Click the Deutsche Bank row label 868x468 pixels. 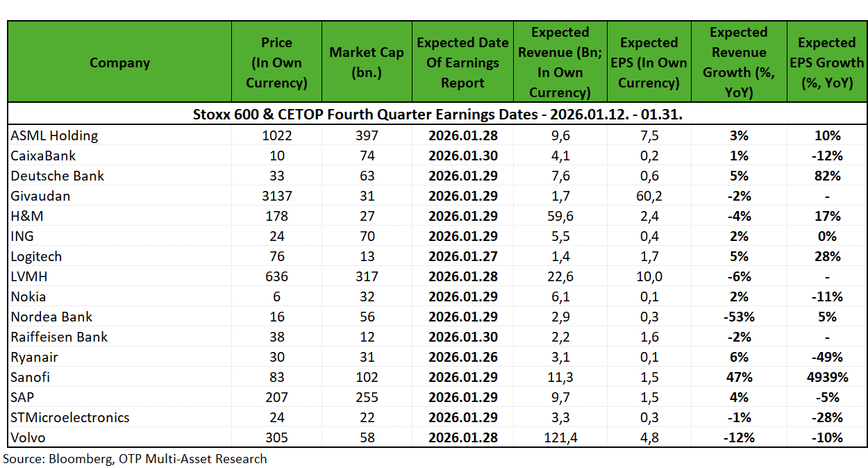pyautogui.click(x=57, y=176)
